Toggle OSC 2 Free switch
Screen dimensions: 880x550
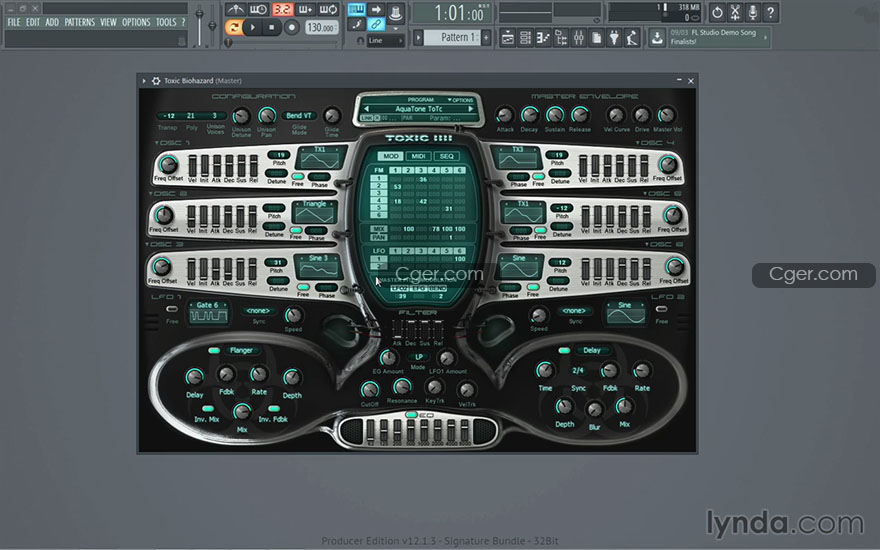pyautogui.click(x=296, y=230)
